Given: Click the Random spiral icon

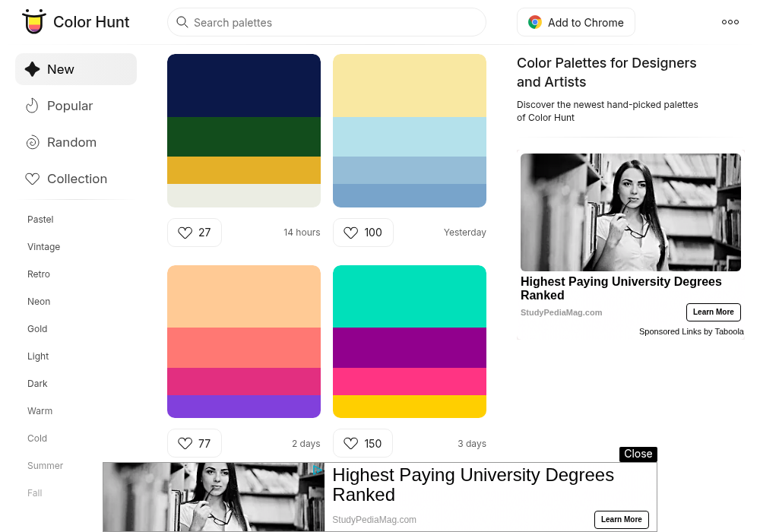Looking at the screenshot, I should click(x=33, y=142).
